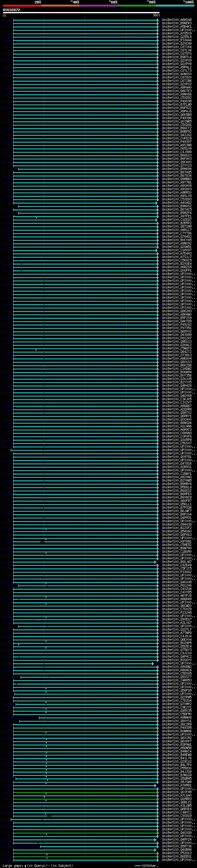Image resolution: width=197 pixels, height=868 pixels.
Task: Click the label UniRef100_C3KJK5
Action: pyautogui.click(x=177, y=399)
